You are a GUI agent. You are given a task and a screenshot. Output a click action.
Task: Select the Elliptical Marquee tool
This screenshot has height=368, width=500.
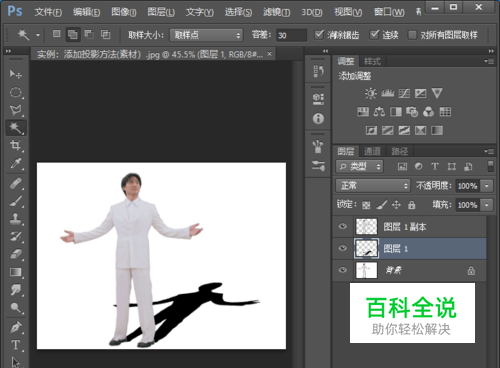click(x=15, y=92)
